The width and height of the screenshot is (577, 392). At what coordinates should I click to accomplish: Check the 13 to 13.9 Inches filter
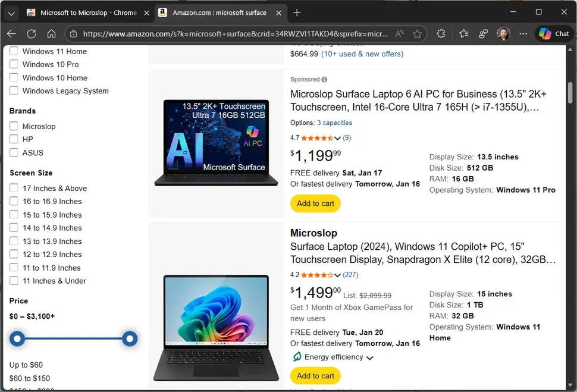[x=14, y=241]
